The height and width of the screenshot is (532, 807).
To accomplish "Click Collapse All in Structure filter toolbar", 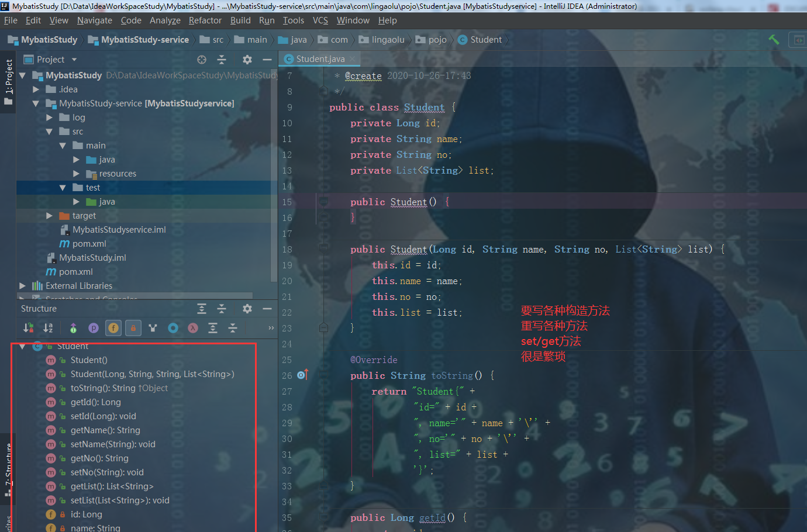I will point(233,328).
